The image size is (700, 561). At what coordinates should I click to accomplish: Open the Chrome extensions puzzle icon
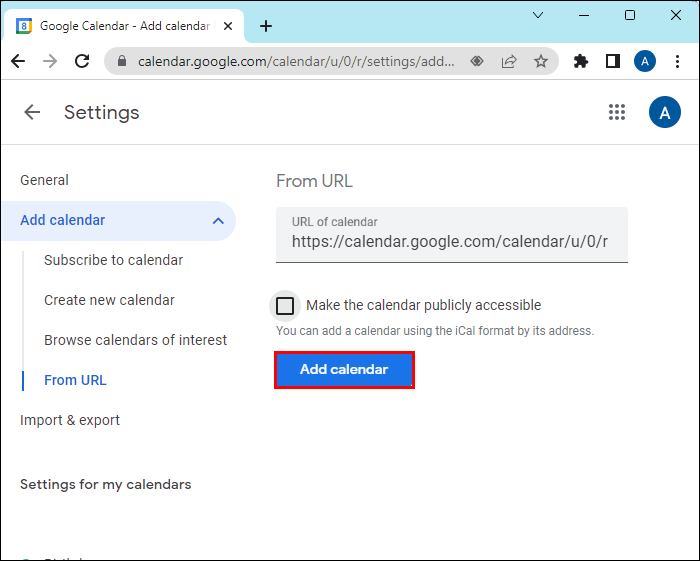[581, 61]
